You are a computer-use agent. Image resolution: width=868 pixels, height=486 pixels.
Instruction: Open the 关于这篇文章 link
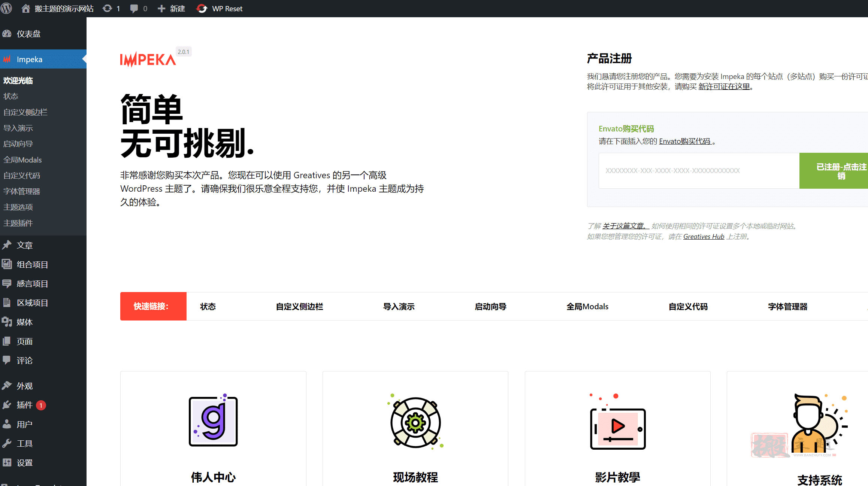626,226
